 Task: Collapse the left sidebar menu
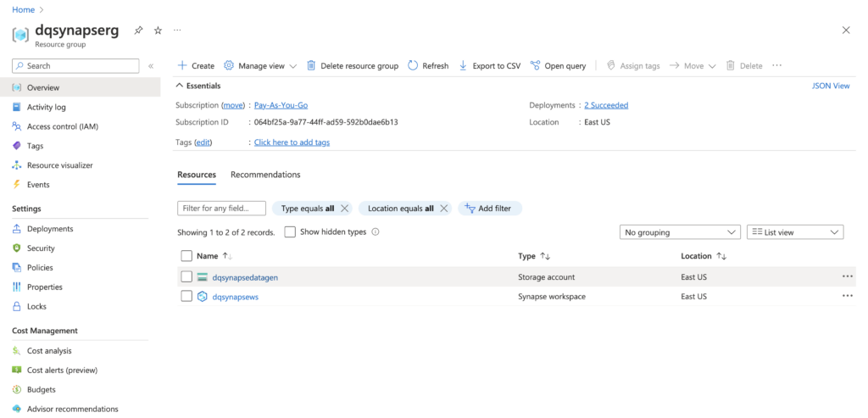[x=151, y=65]
